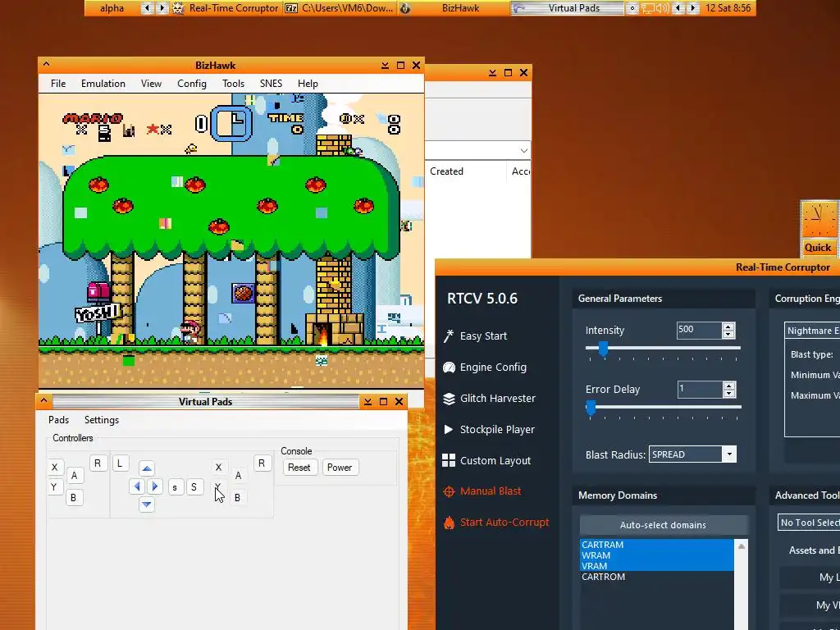This screenshot has width=840, height=630.
Task: Click the taskbar date and time
Action: click(728, 8)
